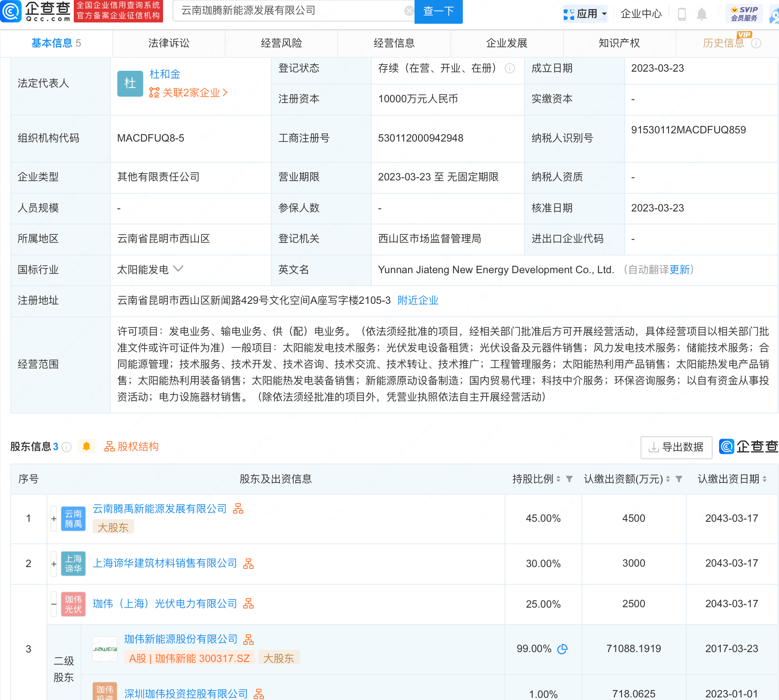779x700 pixels.
Task: Open 杜和金 legal representative link
Action: click(x=165, y=74)
